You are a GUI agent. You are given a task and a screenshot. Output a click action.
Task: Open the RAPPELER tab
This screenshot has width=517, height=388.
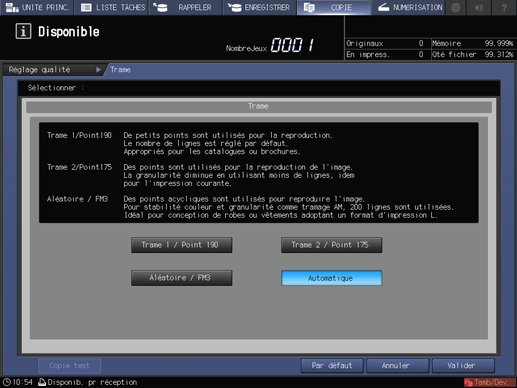(x=186, y=7)
